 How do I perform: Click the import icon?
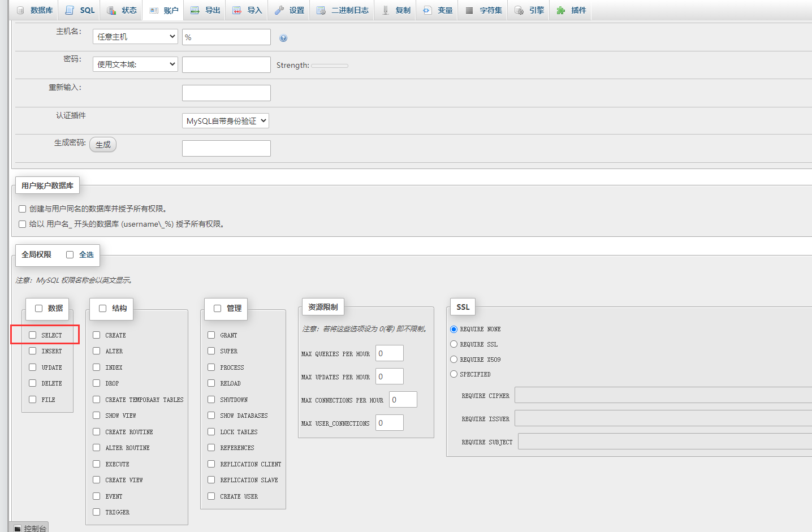point(237,10)
